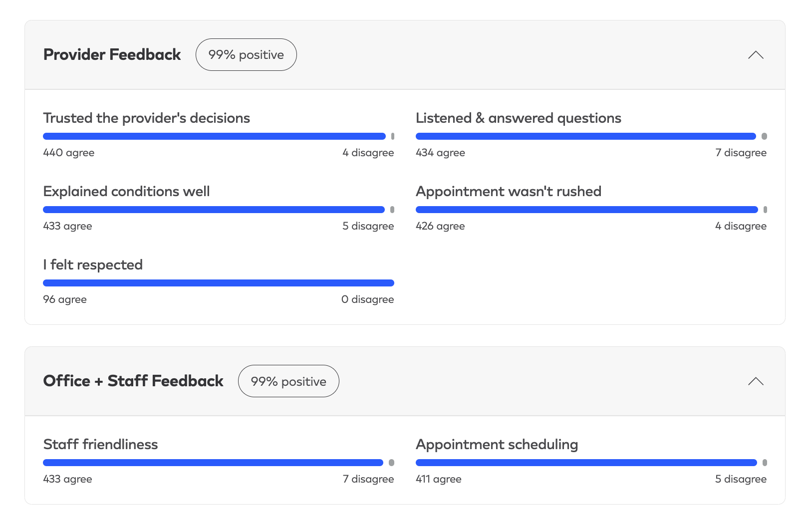Click the Provider Feedback 99% positive badge
This screenshot has height=529, width=812.
246,55
